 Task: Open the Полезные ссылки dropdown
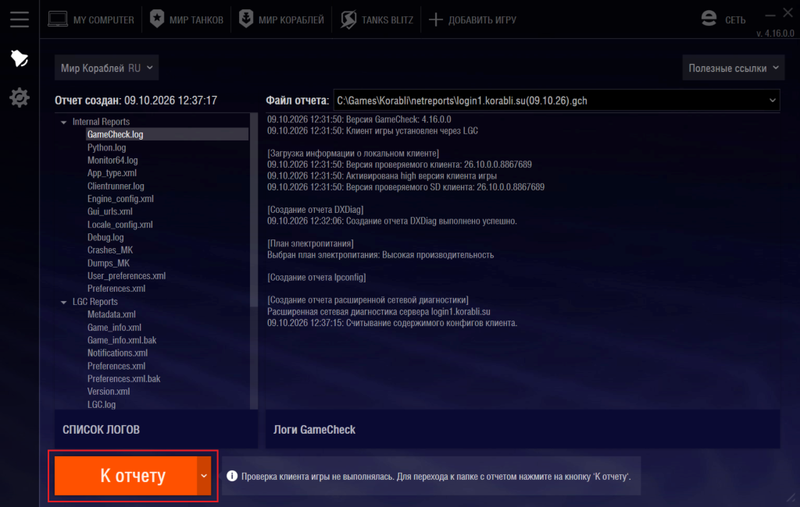click(x=733, y=68)
